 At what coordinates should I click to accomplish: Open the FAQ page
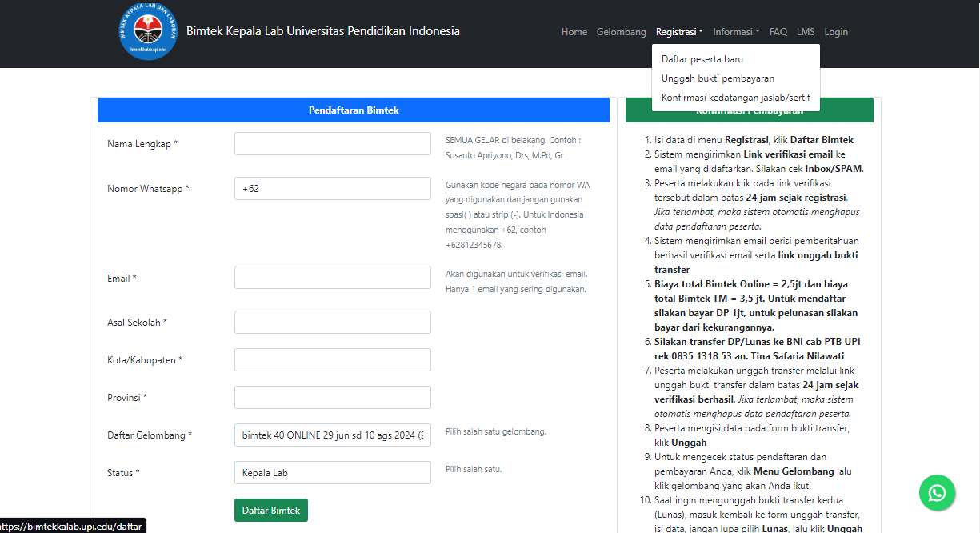click(778, 32)
